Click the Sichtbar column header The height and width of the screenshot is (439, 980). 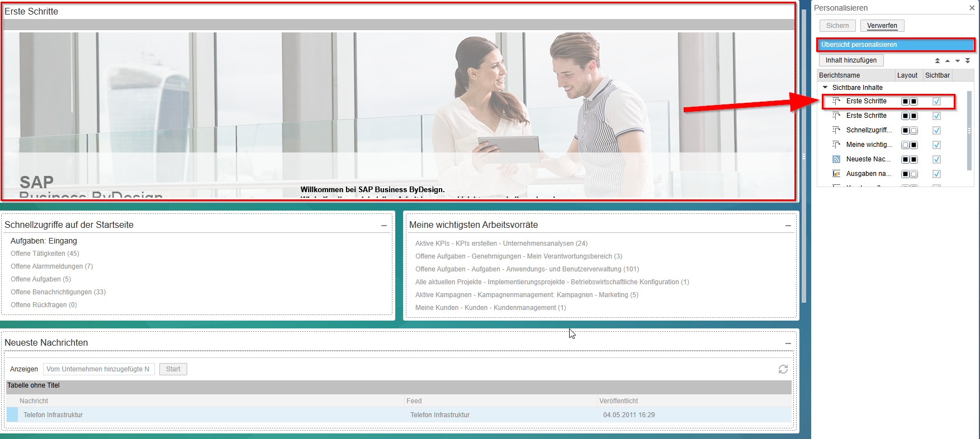click(x=937, y=75)
